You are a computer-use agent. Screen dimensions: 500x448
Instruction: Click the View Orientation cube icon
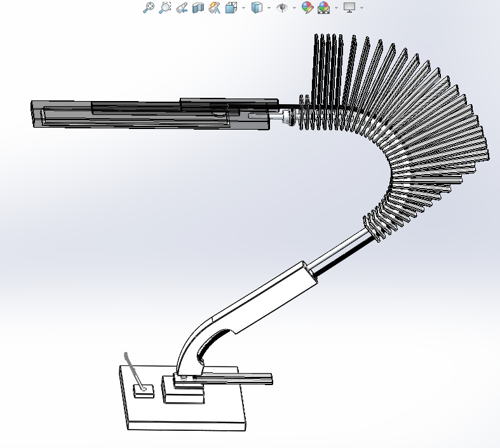point(231,8)
